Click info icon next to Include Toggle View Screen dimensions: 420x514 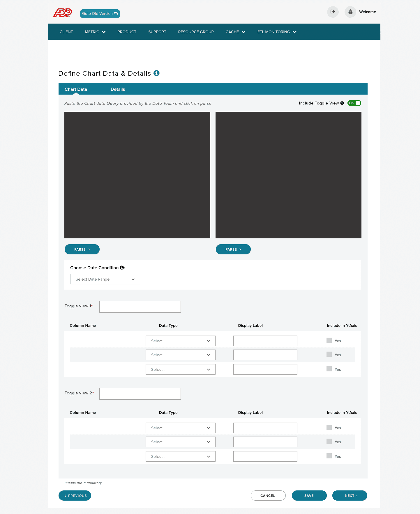(x=342, y=103)
